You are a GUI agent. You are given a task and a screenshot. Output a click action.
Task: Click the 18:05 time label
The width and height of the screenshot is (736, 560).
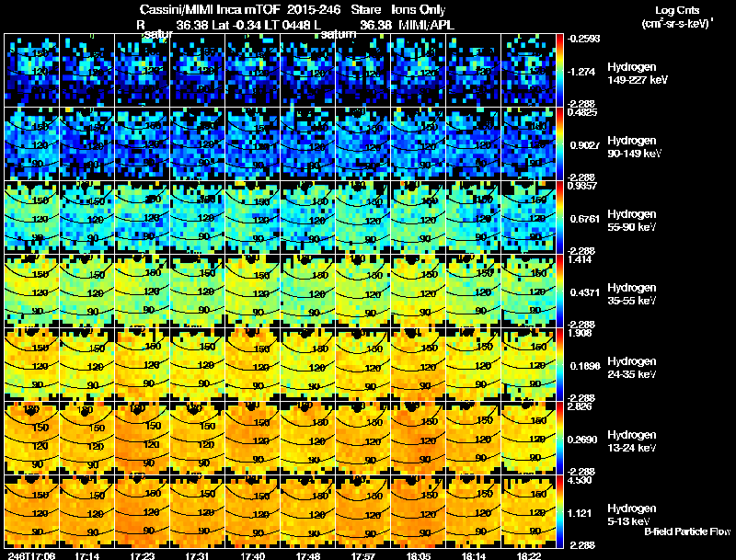coord(418,555)
